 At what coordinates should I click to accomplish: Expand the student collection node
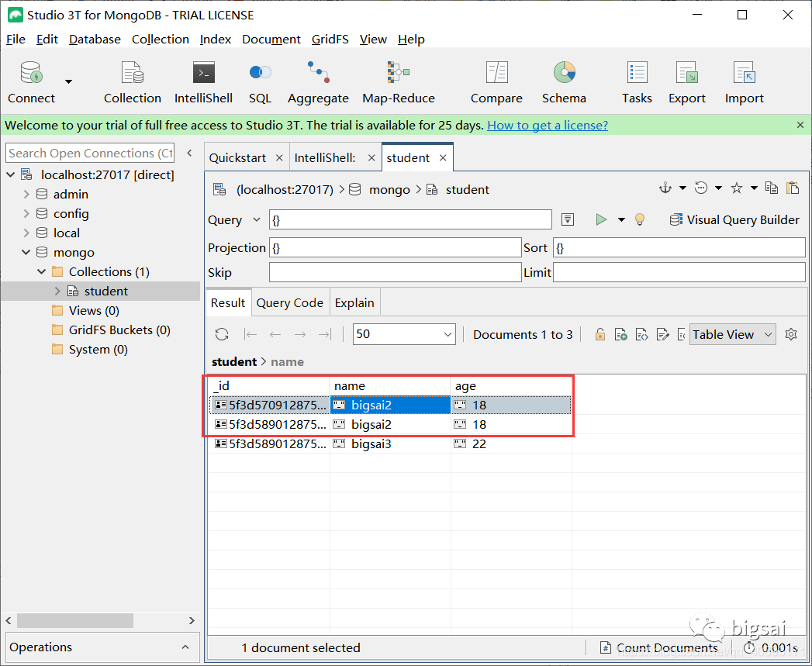[x=57, y=291]
